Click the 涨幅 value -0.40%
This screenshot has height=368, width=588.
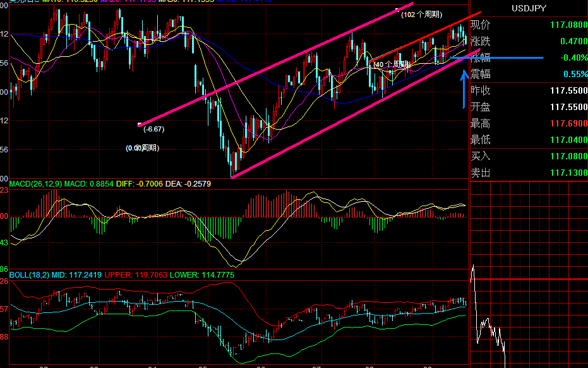click(x=573, y=58)
